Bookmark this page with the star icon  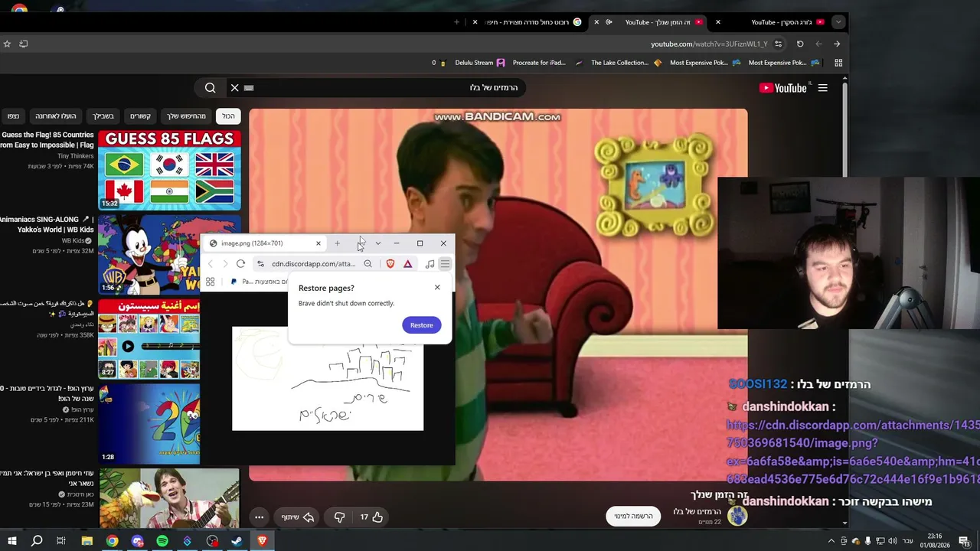pyautogui.click(x=7, y=44)
